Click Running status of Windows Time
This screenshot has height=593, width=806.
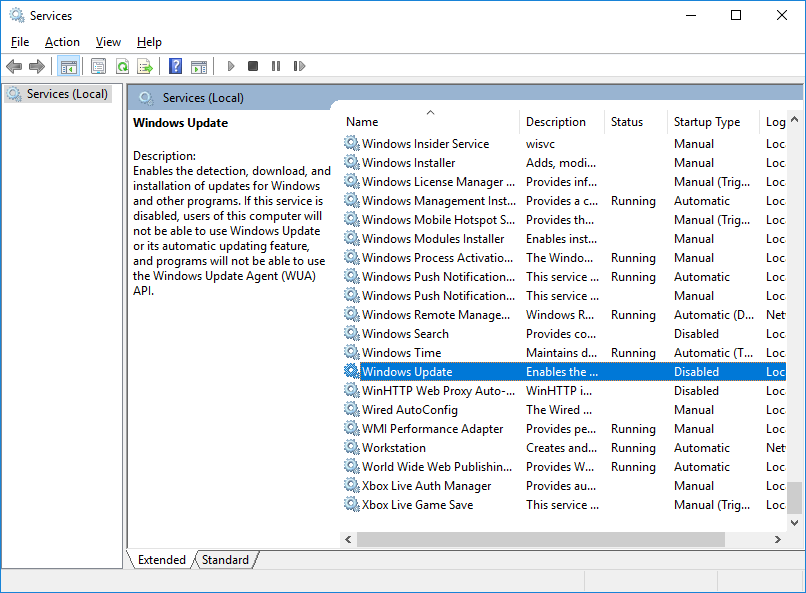tap(633, 353)
